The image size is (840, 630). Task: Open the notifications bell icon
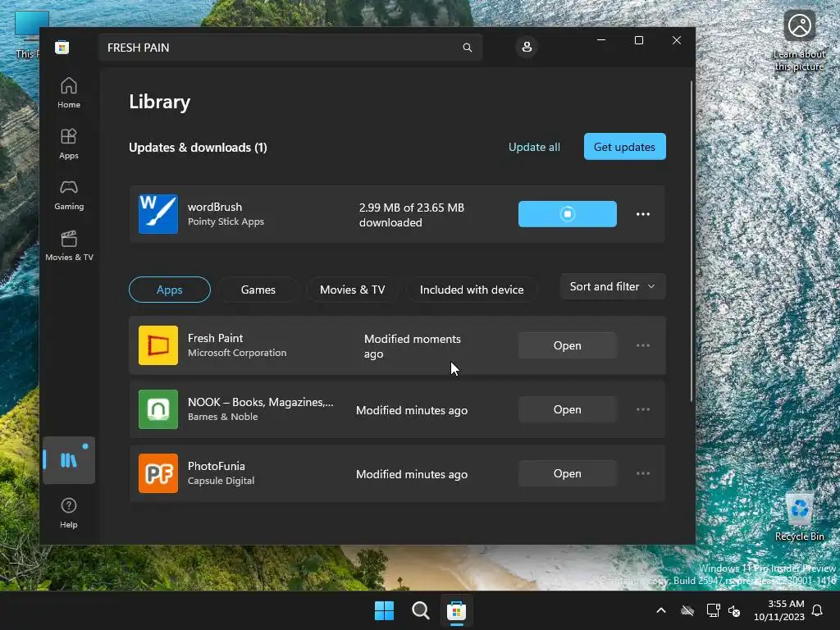coord(818,610)
